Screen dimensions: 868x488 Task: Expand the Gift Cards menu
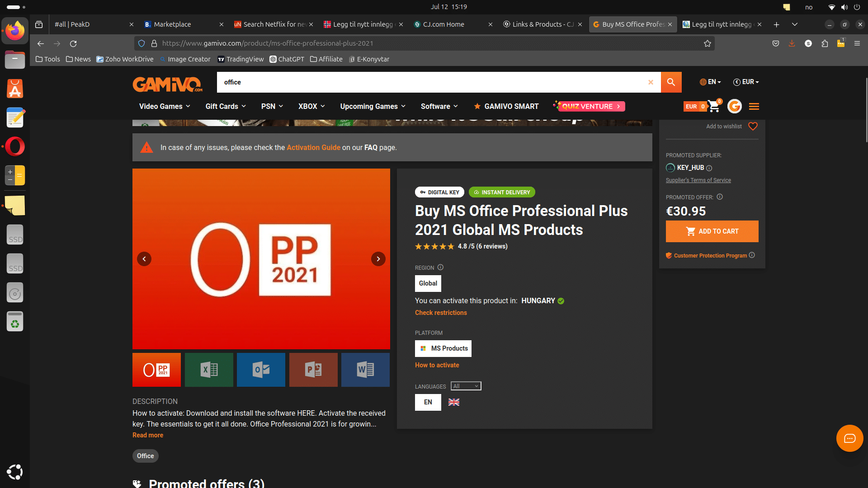click(x=226, y=106)
